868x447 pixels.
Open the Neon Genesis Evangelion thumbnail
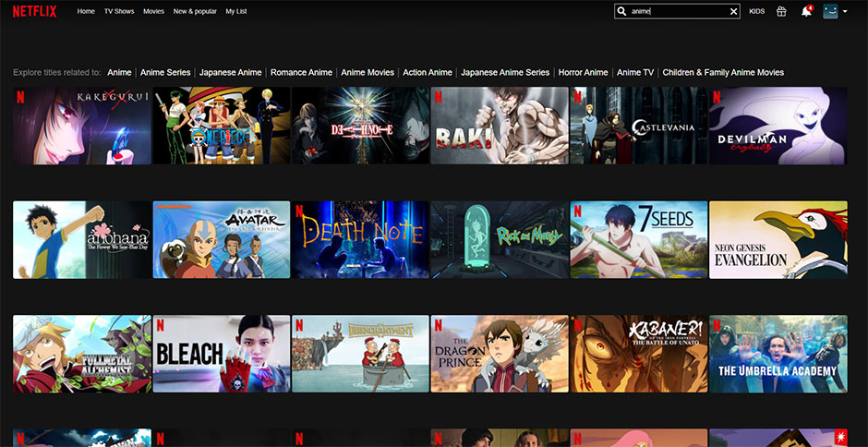tap(778, 240)
